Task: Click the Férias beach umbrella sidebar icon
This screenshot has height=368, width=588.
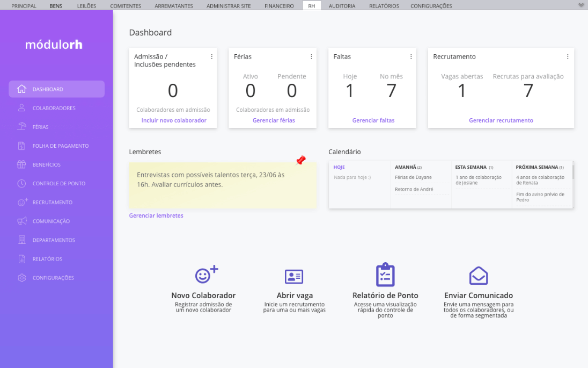Action: pyautogui.click(x=21, y=127)
